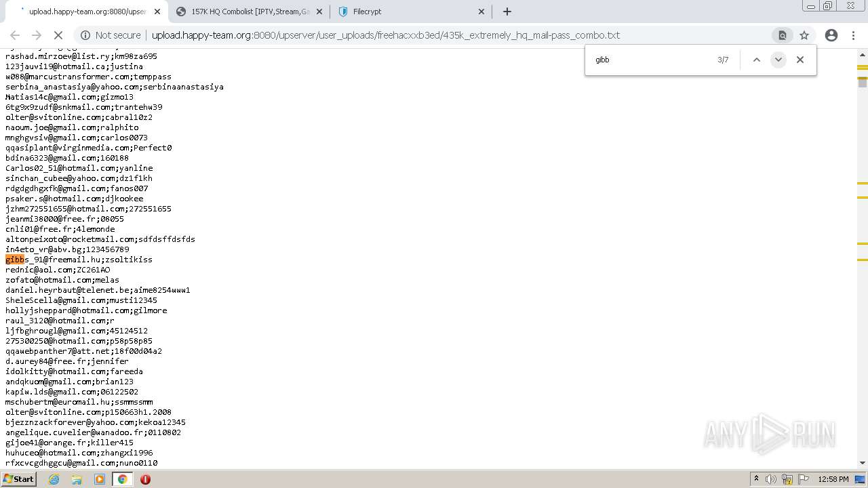Open the red Opera icon in taskbar
The width and height of the screenshot is (868, 488).
click(145, 479)
